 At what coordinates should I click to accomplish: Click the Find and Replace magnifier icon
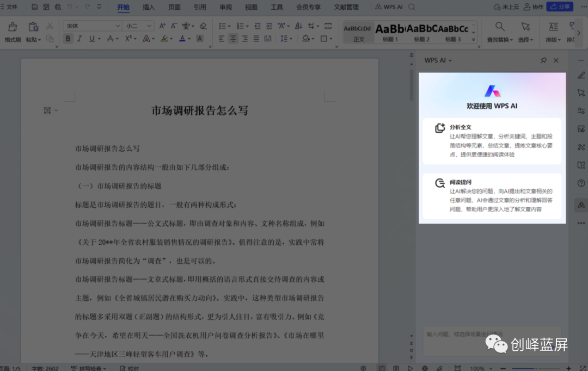pyautogui.click(x=499, y=27)
